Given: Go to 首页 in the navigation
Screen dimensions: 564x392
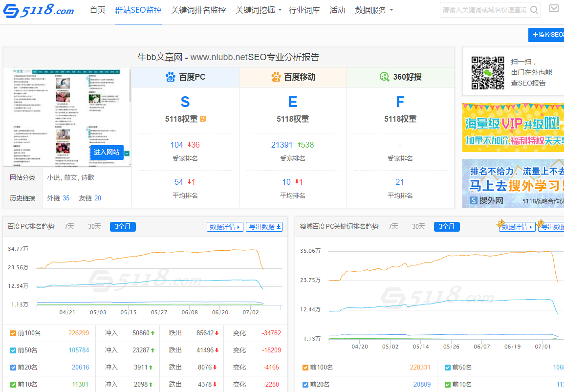Looking at the screenshot, I should (97, 10).
